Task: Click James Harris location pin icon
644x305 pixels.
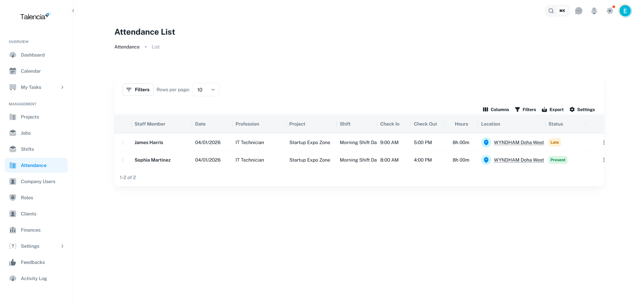Action: pyautogui.click(x=486, y=142)
